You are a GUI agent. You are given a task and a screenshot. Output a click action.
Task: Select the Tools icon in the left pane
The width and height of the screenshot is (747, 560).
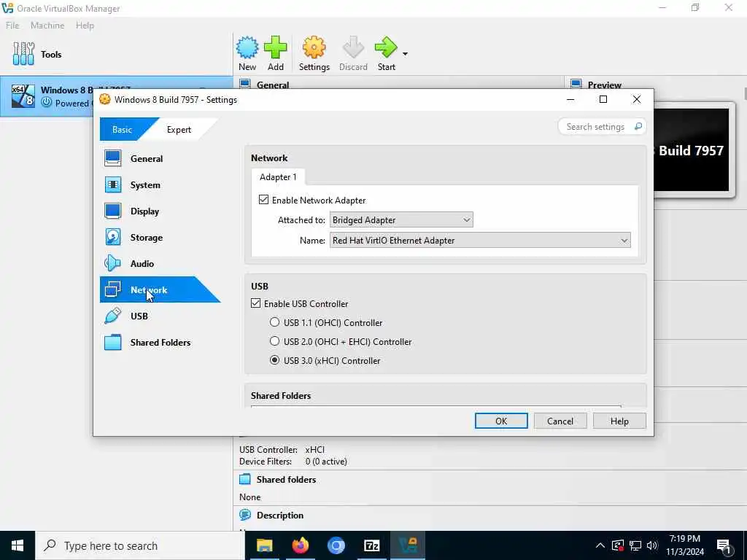(x=23, y=54)
